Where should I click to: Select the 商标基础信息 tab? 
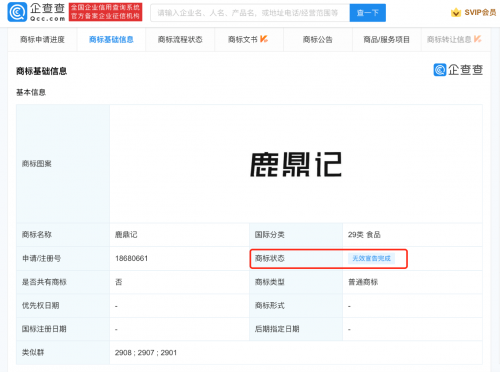(x=111, y=40)
